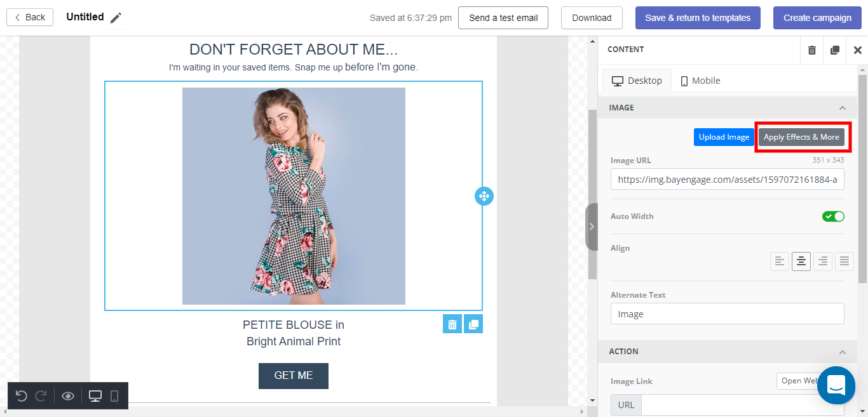Justify the image alignment

844,261
